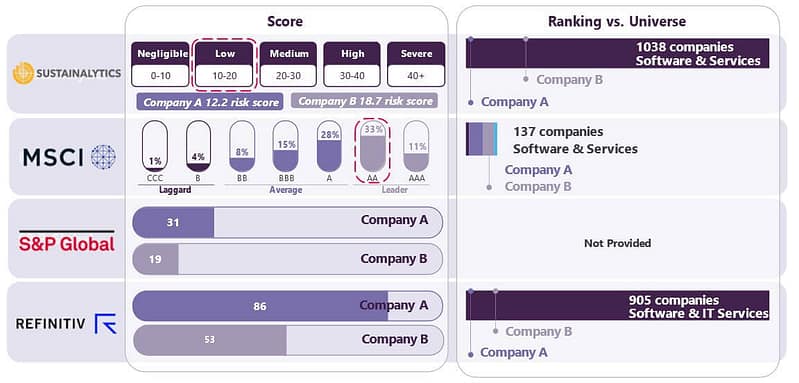Select the AAA rating capsule showing 11%
The height and width of the screenshot is (383, 799).
416,146
